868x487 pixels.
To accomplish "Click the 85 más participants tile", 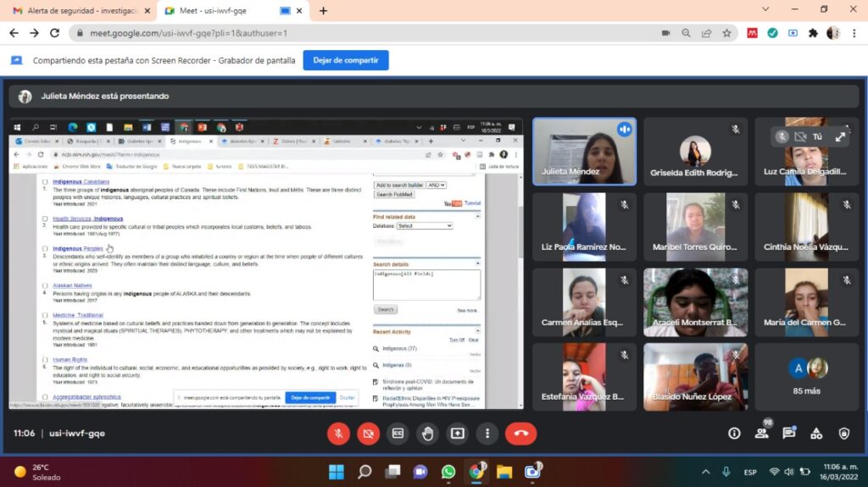I will tap(807, 377).
